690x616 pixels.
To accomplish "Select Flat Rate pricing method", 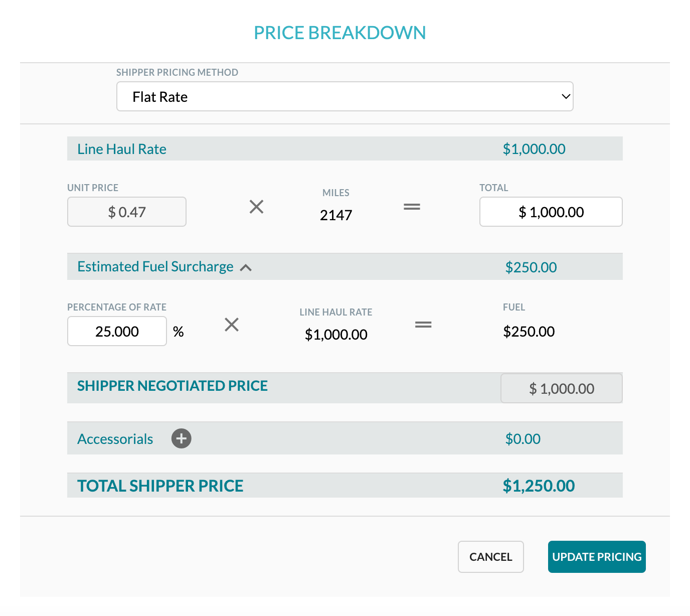I will [x=344, y=96].
